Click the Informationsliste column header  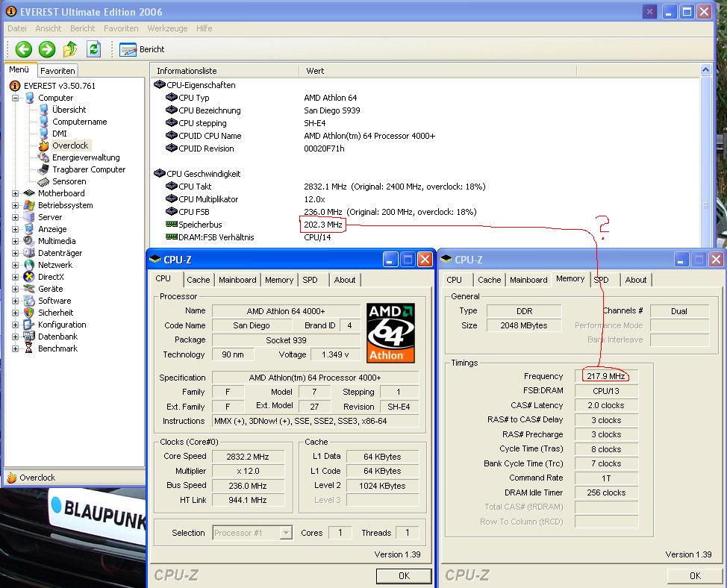pos(225,71)
